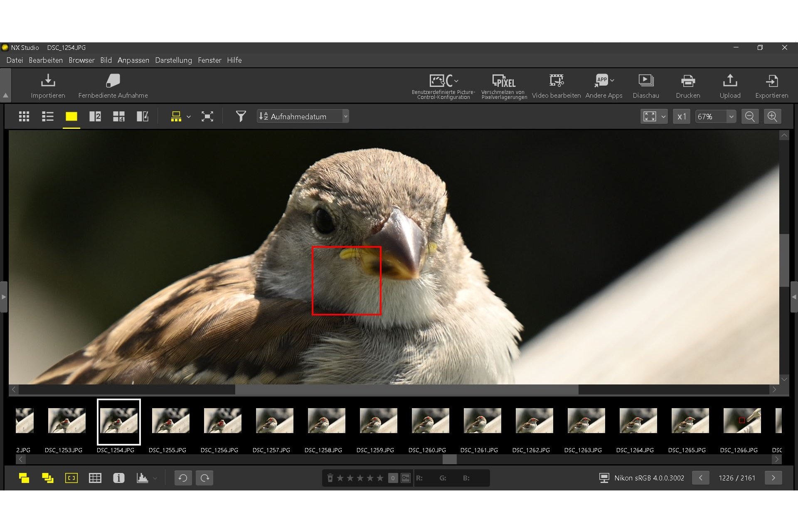Click the Drucken printer icon
This screenshot has height=532, width=798.
[688, 81]
